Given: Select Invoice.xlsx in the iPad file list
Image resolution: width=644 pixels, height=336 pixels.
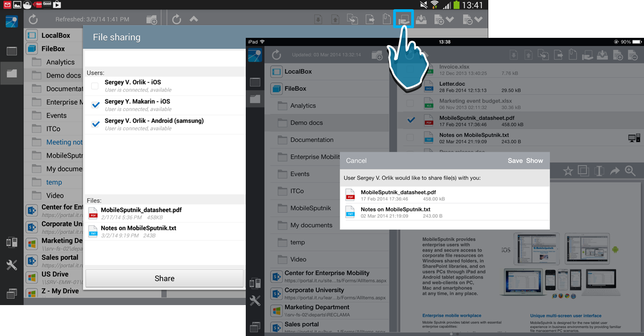Looking at the screenshot, I should pos(521,70).
